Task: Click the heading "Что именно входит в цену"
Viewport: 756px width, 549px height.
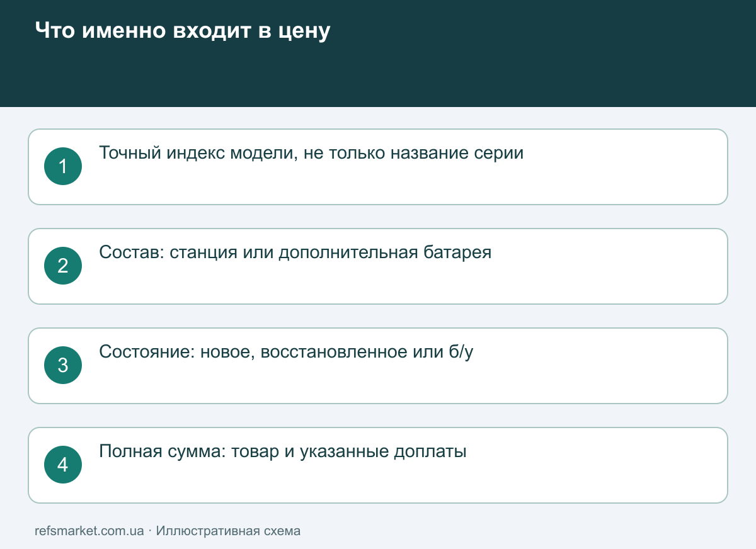Action: [183, 30]
